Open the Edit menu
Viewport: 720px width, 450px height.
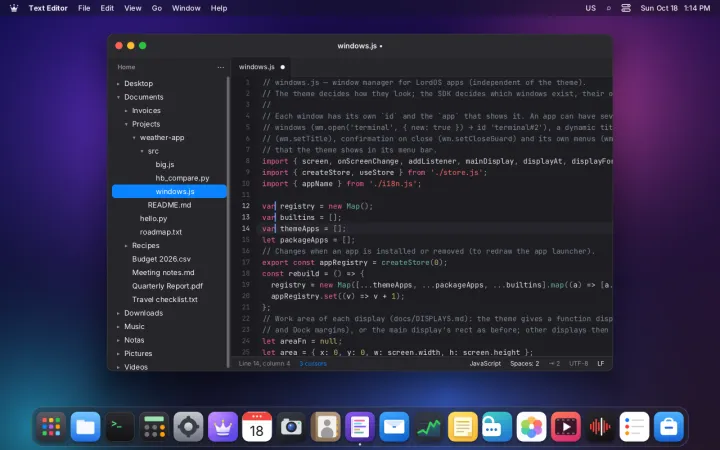coord(107,8)
